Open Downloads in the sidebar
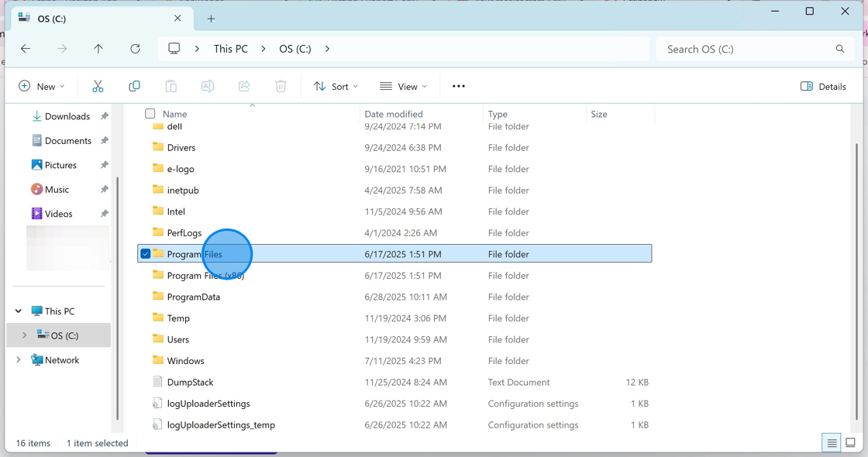868x457 pixels. [x=67, y=116]
